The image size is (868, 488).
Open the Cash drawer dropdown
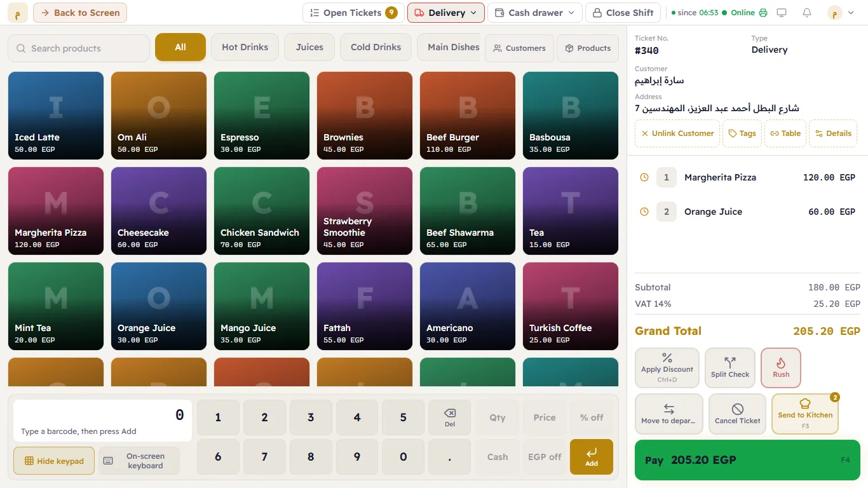point(535,13)
